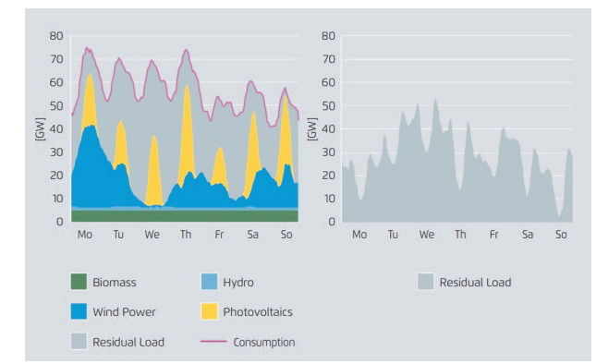
Task: Click the large blue wind peak above Mo
Action: [90, 167]
